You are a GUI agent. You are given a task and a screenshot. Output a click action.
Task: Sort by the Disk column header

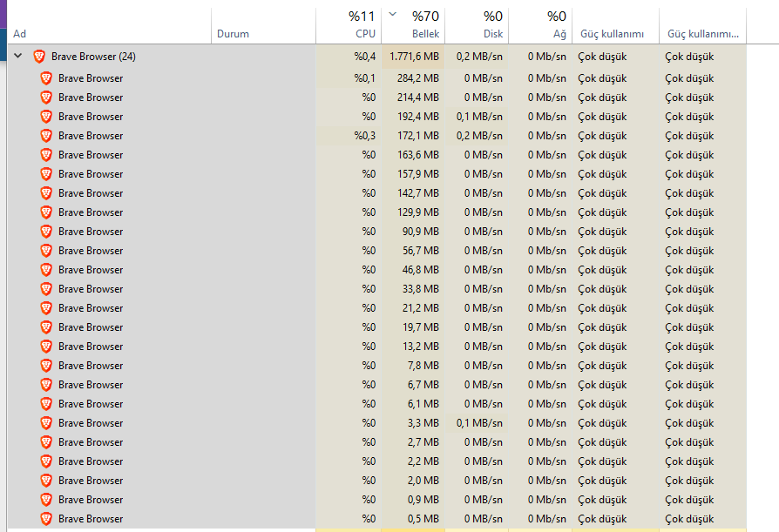[477, 26]
